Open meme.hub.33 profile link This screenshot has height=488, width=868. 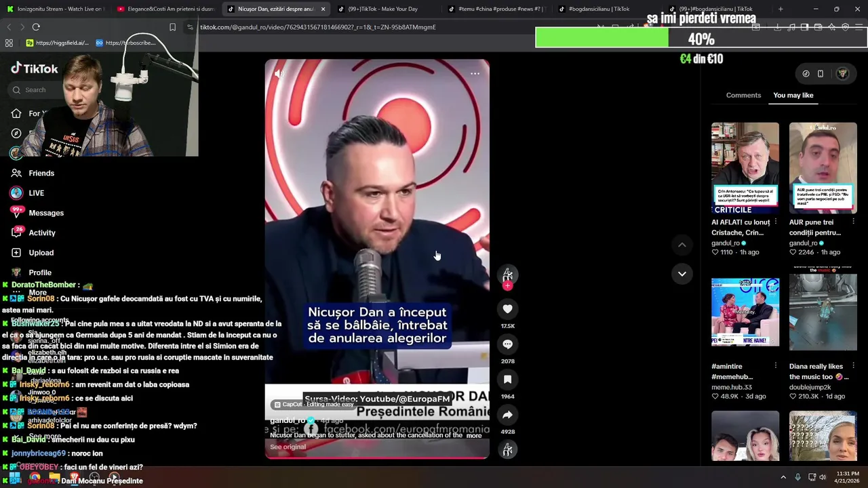point(732,387)
